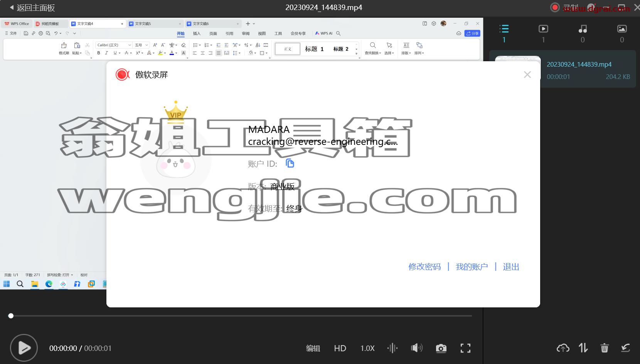
Task: Play the recorded video
Action: click(24, 348)
